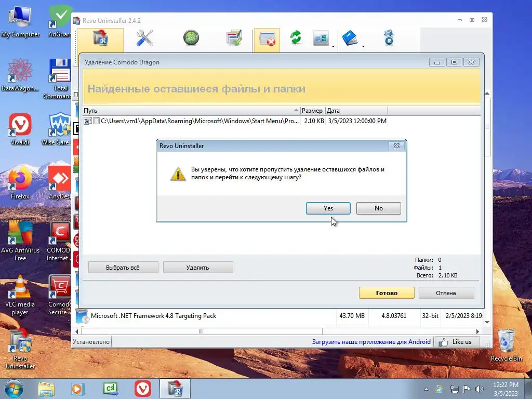Click the Revo Uninstaller taskbar button

point(175,389)
